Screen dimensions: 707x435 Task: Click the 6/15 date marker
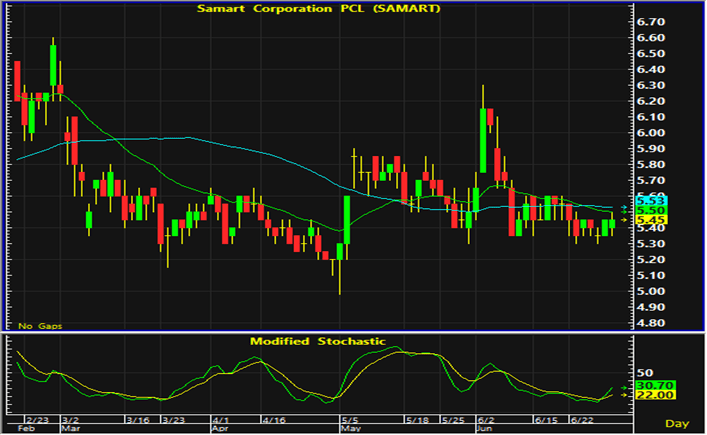(546, 420)
